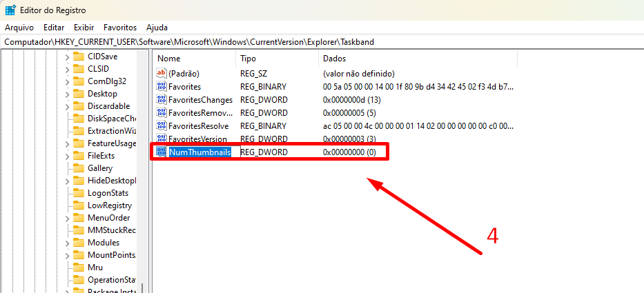Viewport: 644px width, 293px height.
Task: Select the CIDSave folder icon
Action: point(79,57)
